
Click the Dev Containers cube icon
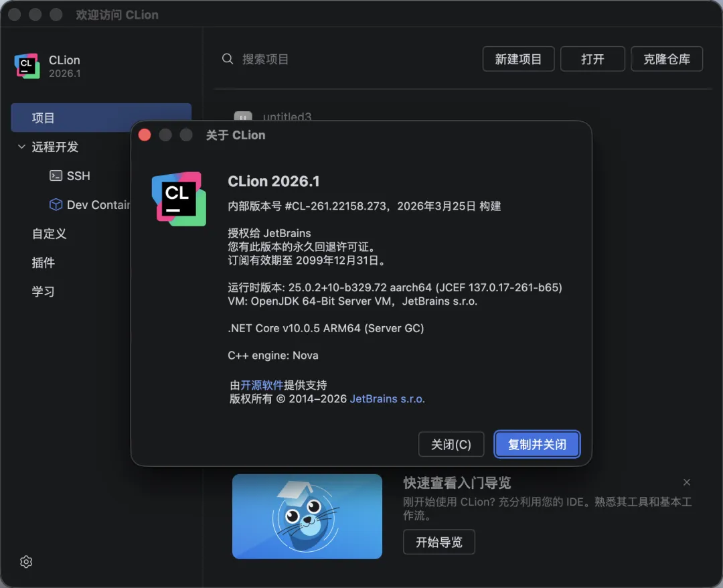[56, 205]
